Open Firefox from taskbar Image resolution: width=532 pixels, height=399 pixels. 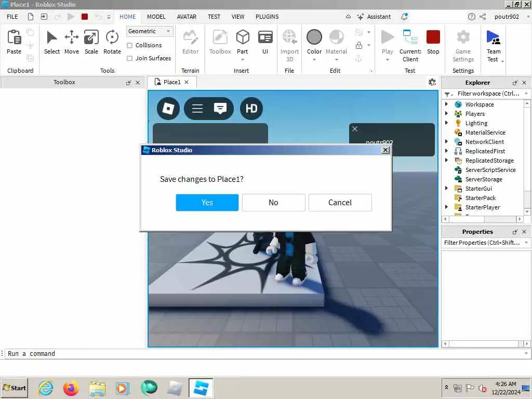71,388
